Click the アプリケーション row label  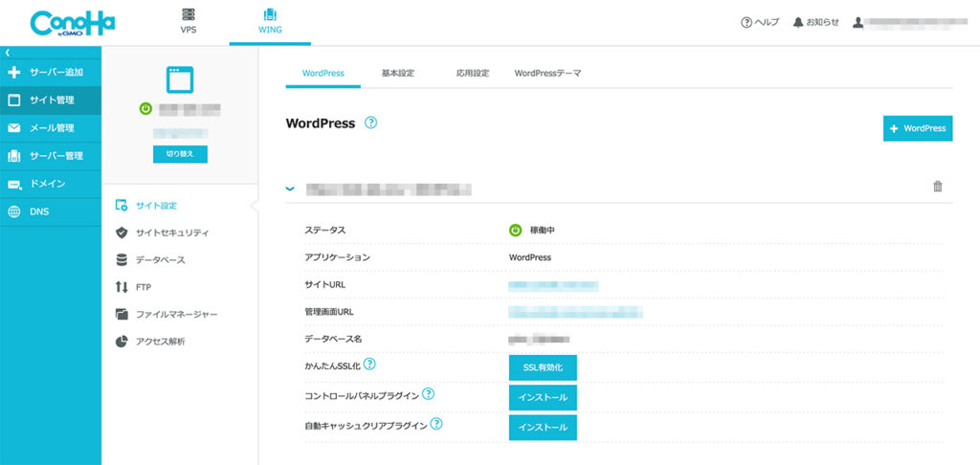tap(338, 256)
